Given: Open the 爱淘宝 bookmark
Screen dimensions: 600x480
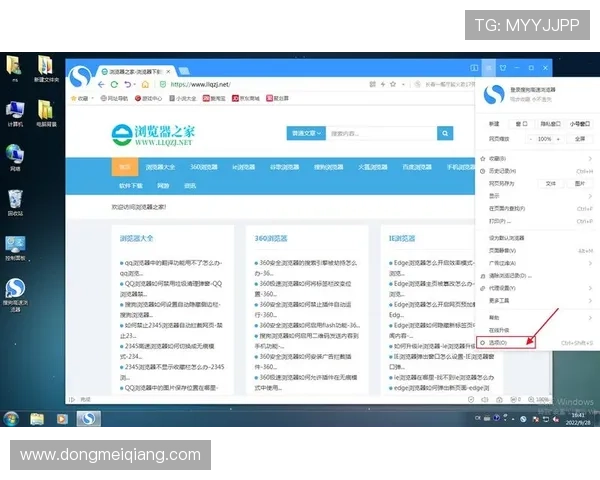Looking at the screenshot, I should [x=214, y=98].
